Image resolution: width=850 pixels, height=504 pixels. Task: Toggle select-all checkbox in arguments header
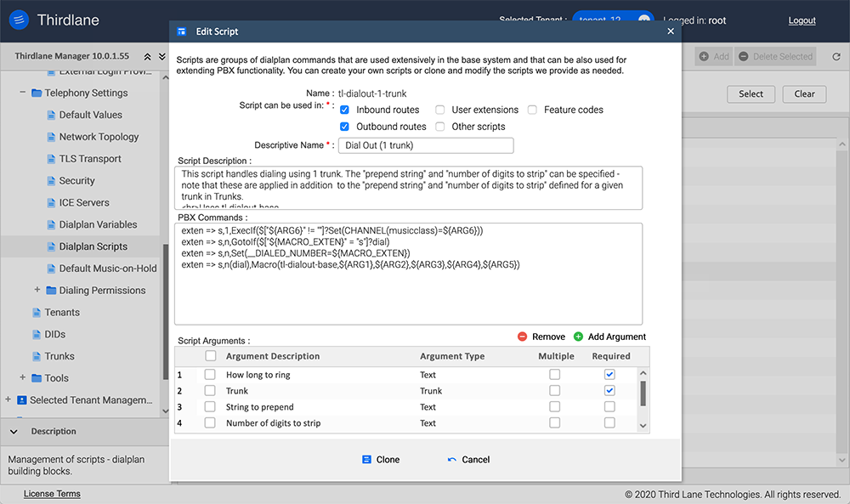(211, 356)
